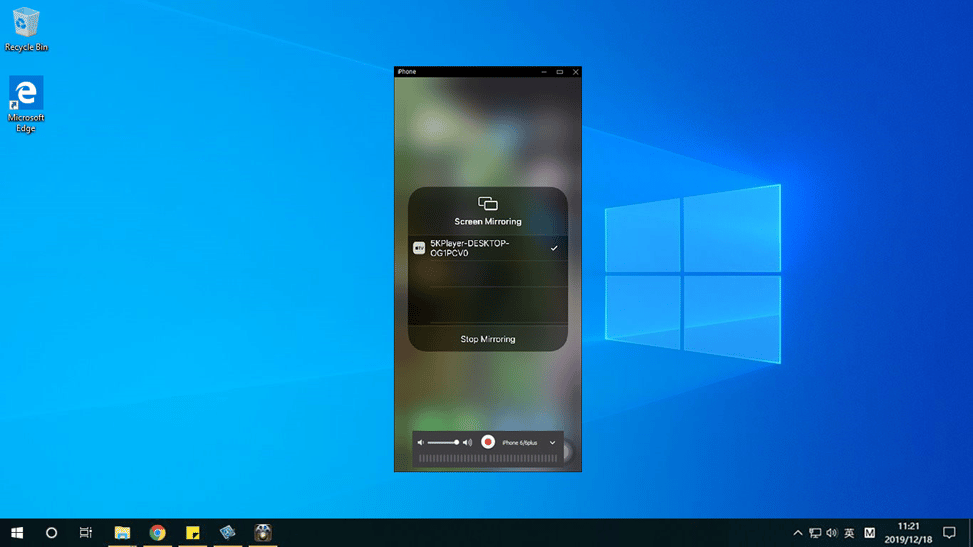Click Stop Mirroring
The height and width of the screenshot is (547, 973).
click(488, 339)
